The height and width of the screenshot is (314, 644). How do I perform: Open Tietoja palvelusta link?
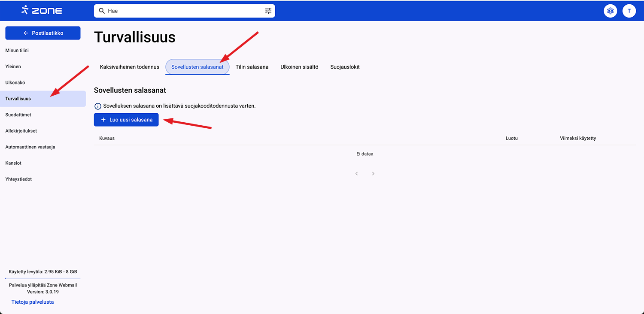[33, 302]
